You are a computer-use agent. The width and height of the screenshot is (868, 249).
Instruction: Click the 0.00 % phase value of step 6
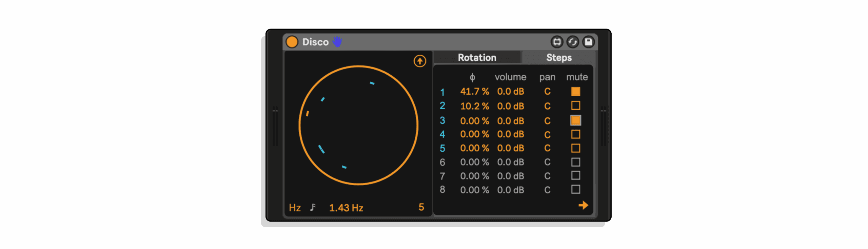(474, 162)
